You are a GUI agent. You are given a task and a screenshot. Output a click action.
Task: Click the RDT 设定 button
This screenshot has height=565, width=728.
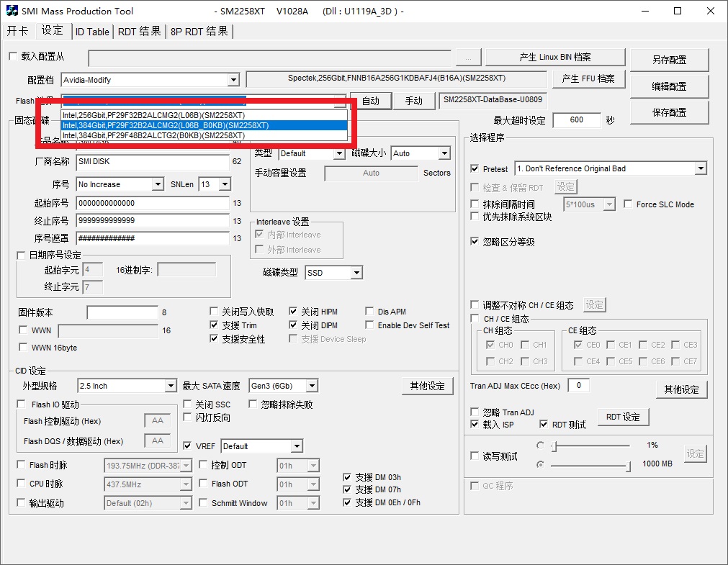(x=623, y=417)
